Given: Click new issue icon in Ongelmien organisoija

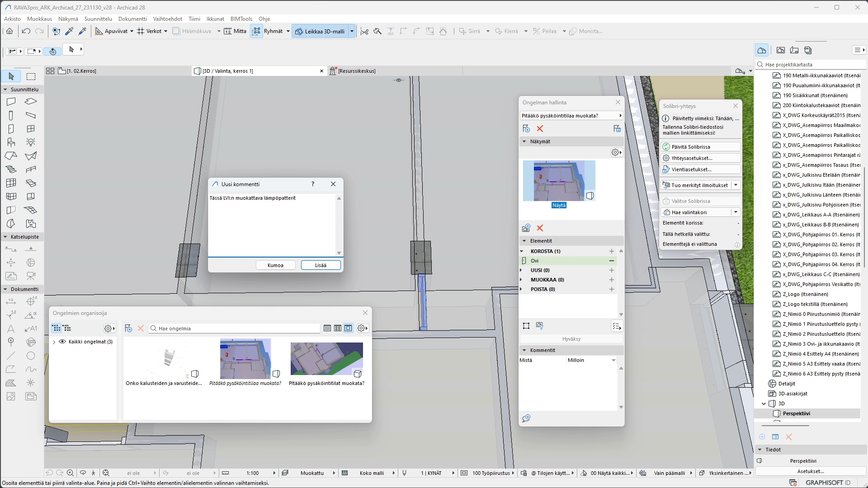Looking at the screenshot, I should point(128,328).
